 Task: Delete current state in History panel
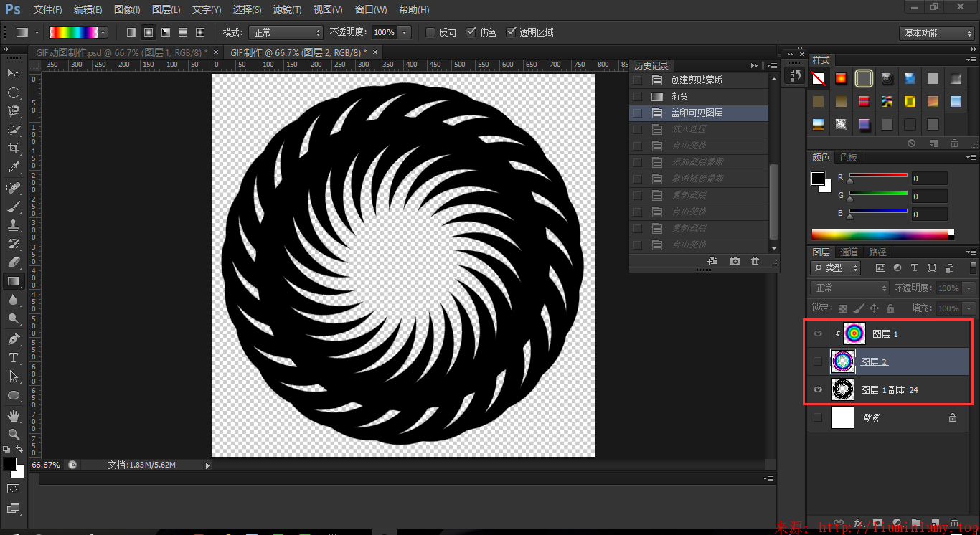[x=755, y=262]
